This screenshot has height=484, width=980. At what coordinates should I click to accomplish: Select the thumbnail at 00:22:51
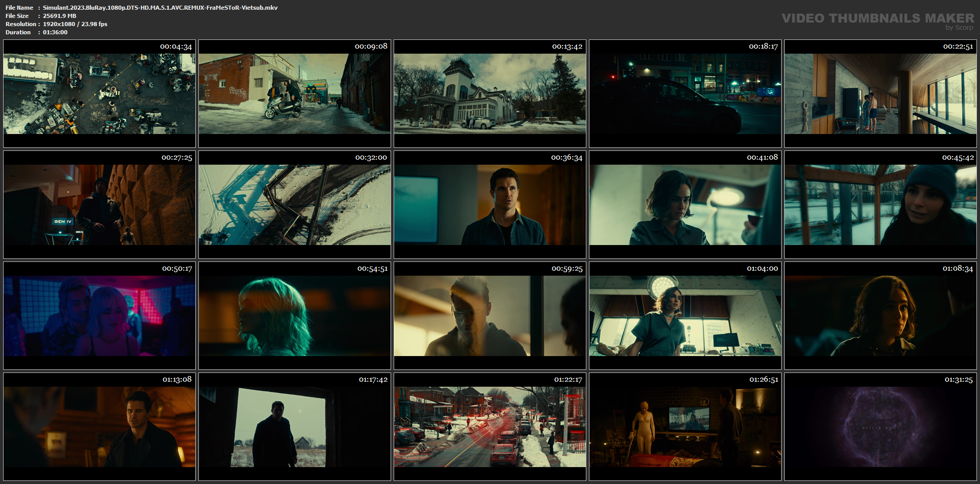coord(880,94)
